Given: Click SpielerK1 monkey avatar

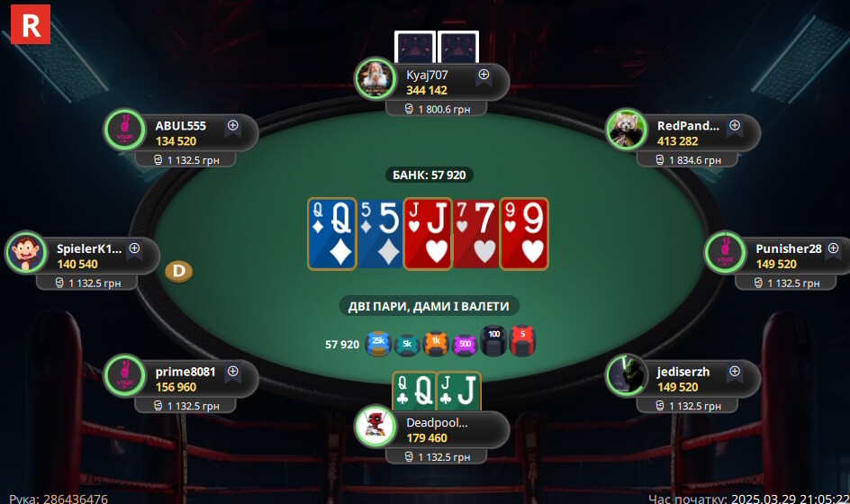Looking at the screenshot, I should pyautogui.click(x=25, y=253).
